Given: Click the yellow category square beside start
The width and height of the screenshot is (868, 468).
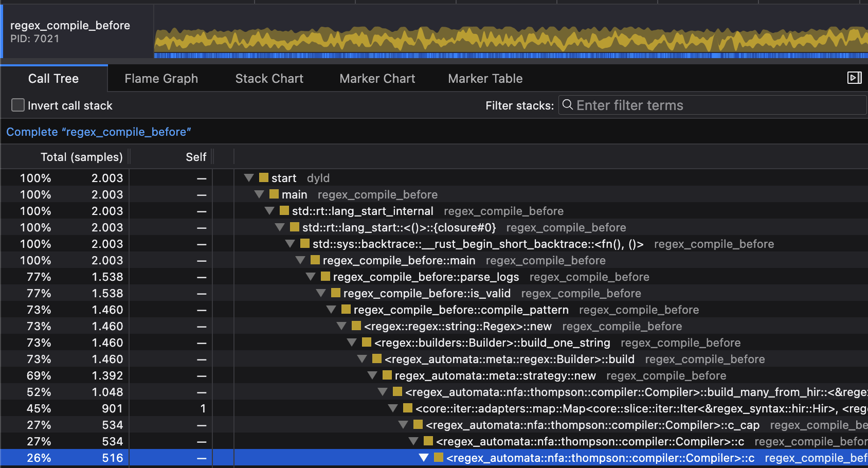Looking at the screenshot, I should tap(264, 177).
